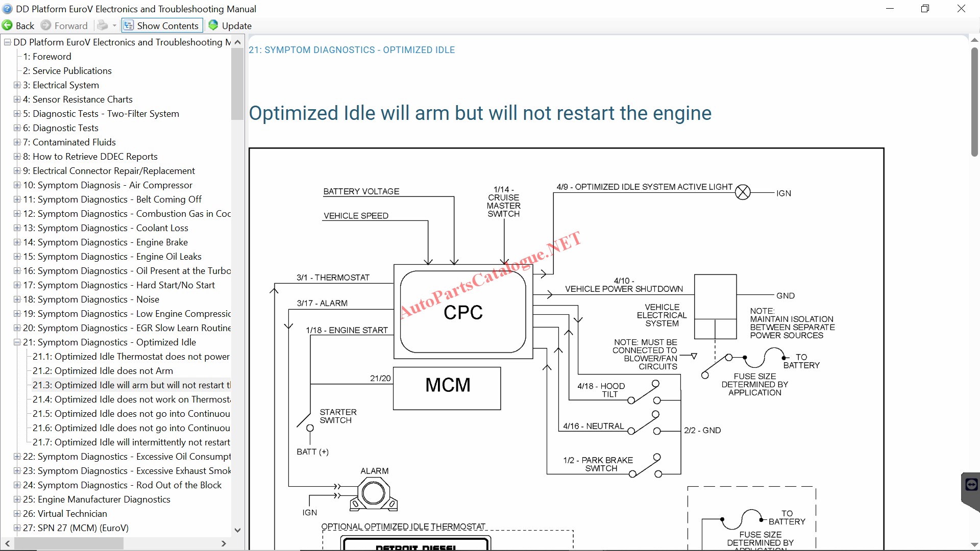
Task: Restore down the application window
Action: click(925, 9)
